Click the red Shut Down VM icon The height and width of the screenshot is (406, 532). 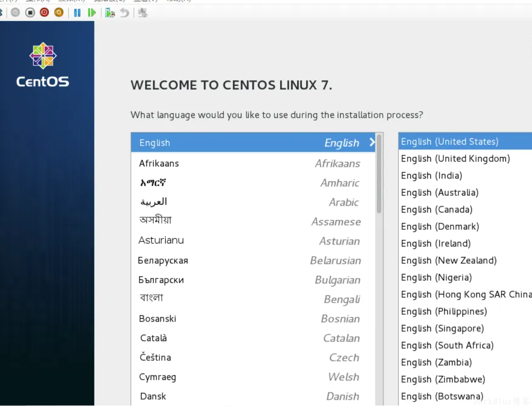pos(45,13)
